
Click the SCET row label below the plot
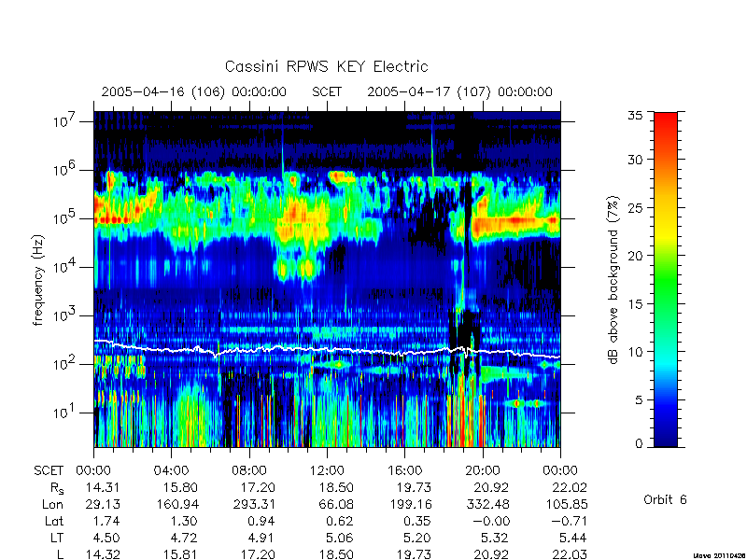[x=49, y=471]
